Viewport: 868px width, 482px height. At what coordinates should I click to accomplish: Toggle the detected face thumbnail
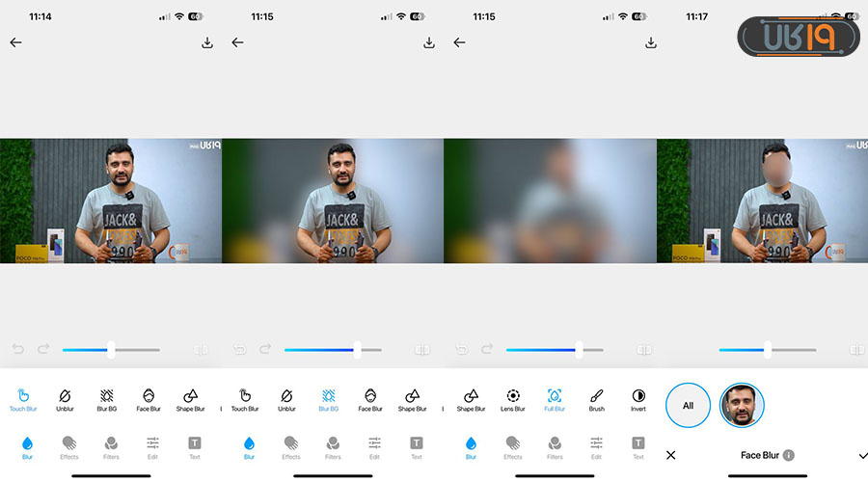(x=742, y=405)
